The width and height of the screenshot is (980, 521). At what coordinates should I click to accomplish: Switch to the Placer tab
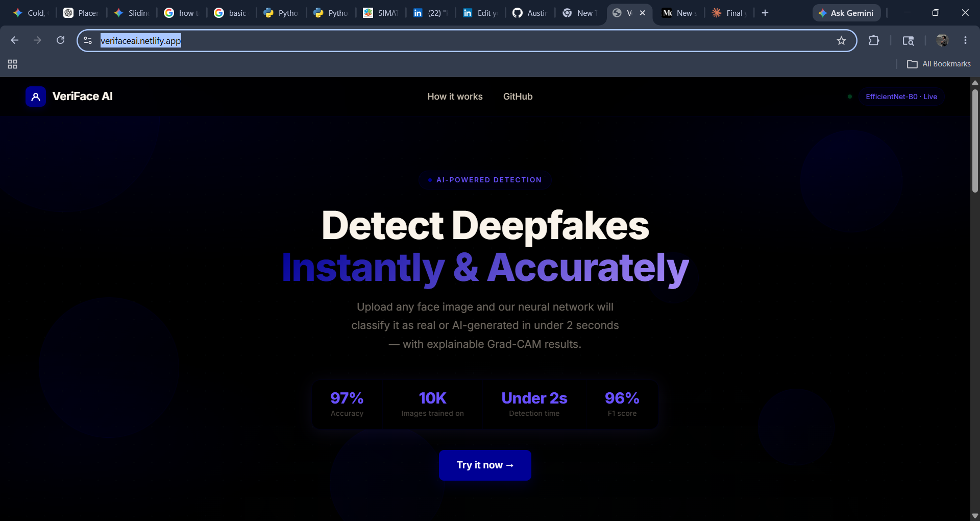click(x=81, y=13)
